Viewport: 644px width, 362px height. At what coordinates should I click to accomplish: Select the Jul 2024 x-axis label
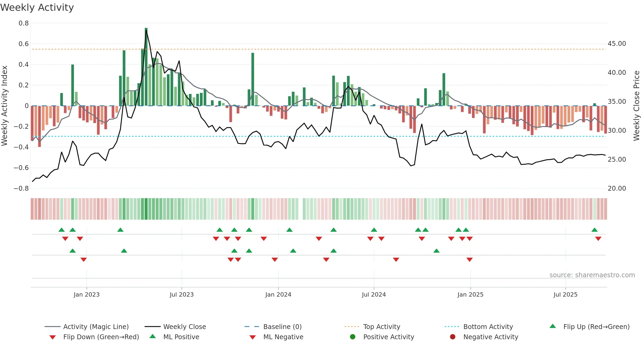[x=374, y=294]
